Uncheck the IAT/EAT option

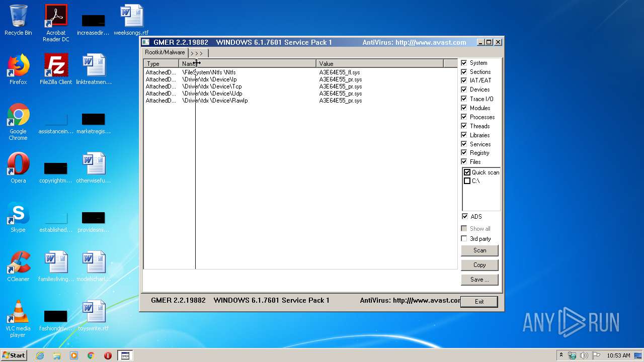pyautogui.click(x=464, y=80)
